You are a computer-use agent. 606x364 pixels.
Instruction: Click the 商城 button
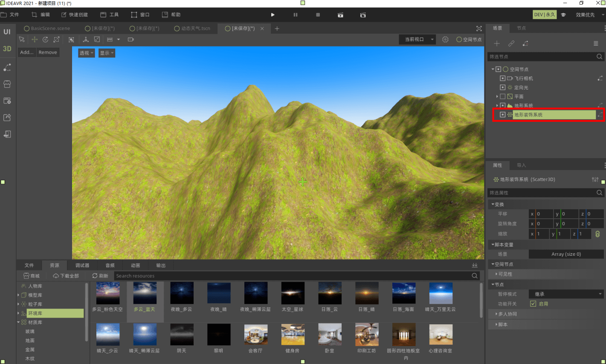(x=32, y=276)
